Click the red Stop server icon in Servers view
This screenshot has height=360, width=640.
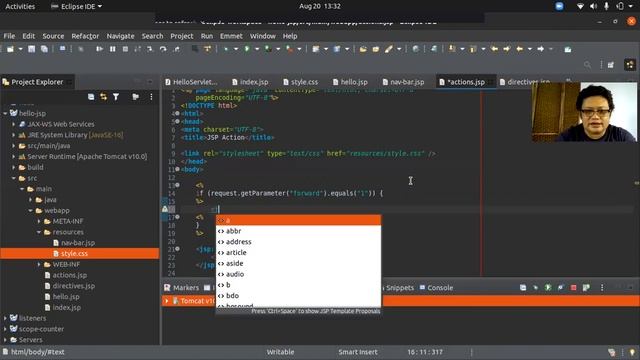[x=573, y=288]
